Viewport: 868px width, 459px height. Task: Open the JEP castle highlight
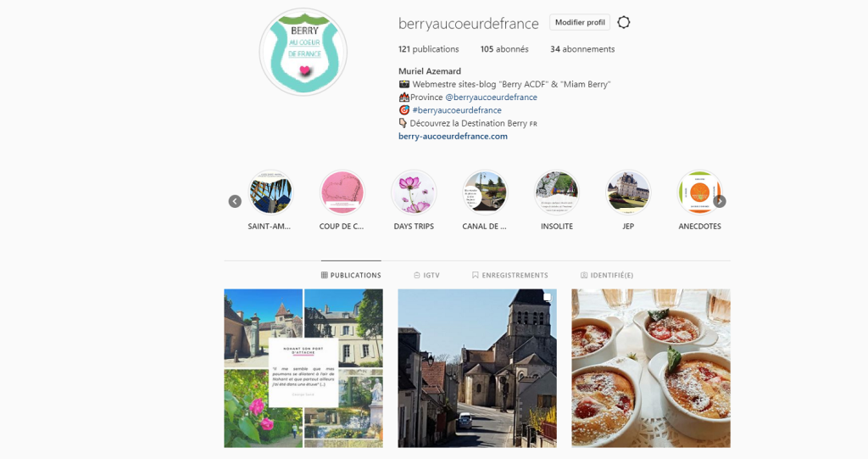coord(628,193)
